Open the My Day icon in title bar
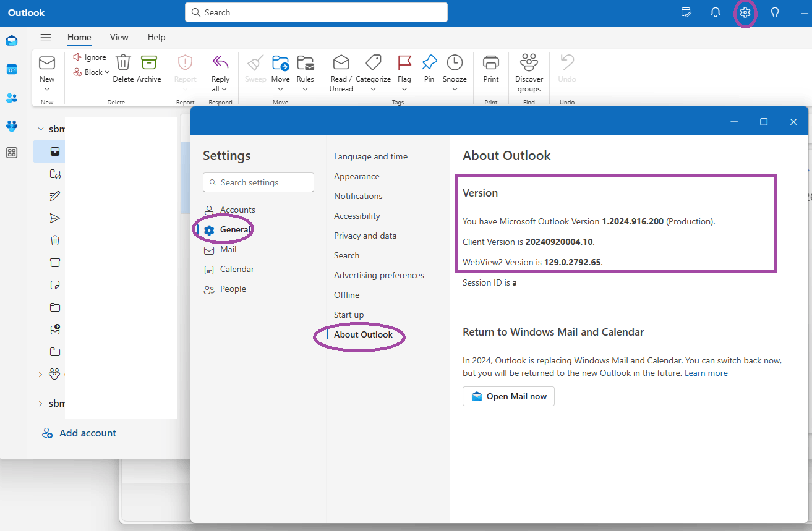The width and height of the screenshot is (812, 531). (686, 12)
